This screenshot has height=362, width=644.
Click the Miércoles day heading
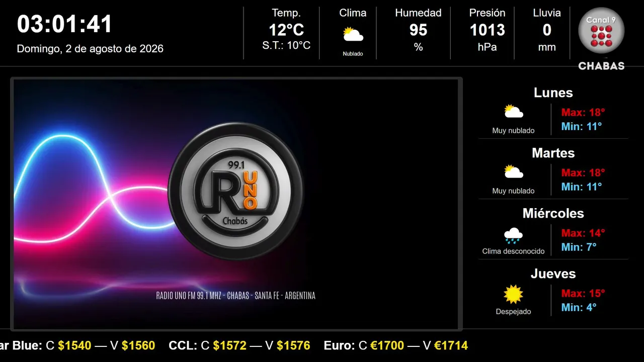click(x=553, y=213)
